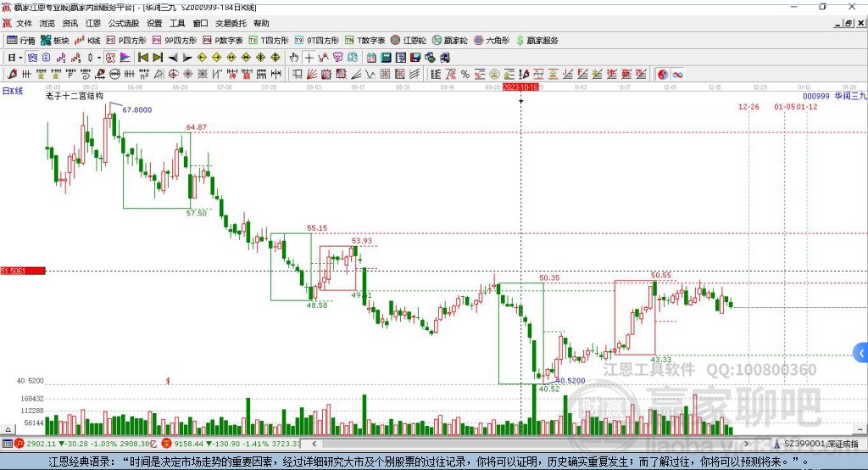
Task: Open the 9P四方形 tool
Action: tap(175, 41)
